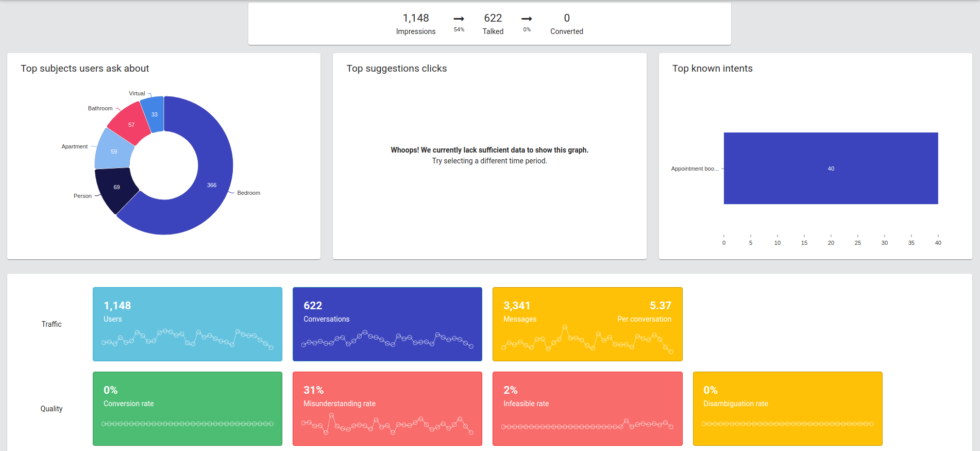Image resolution: width=980 pixels, height=451 pixels.
Task: Click the 1,148 Impressions statistic
Action: tap(416, 24)
